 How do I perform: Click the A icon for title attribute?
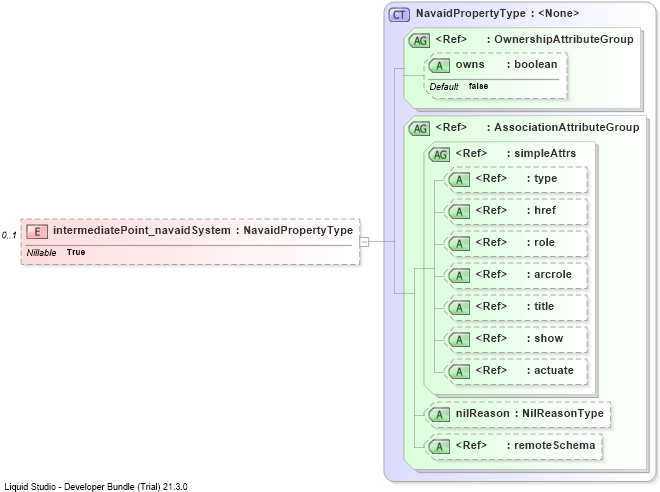click(x=459, y=308)
